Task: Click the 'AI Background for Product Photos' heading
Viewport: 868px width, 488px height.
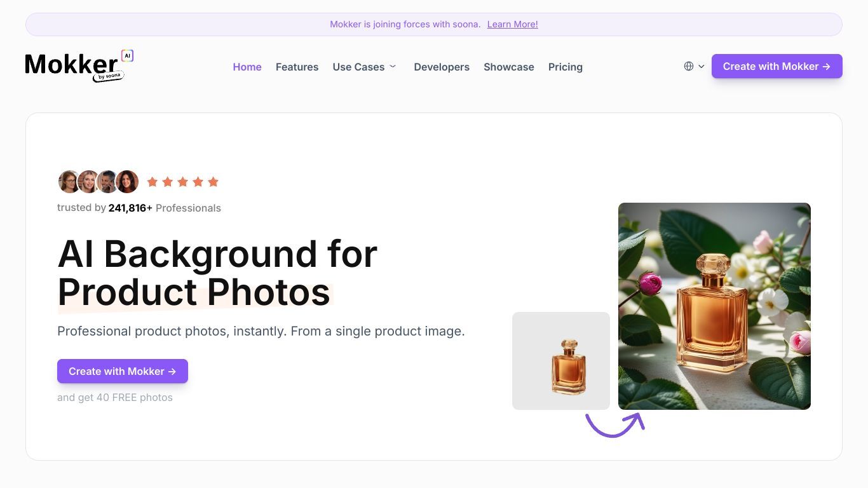Action: [217, 273]
